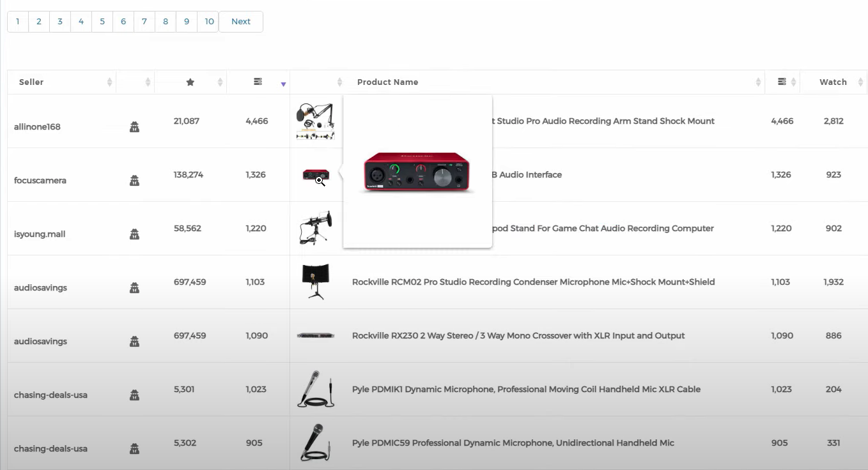Click watch count 1,932
The width and height of the screenshot is (868, 470).
pyautogui.click(x=833, y=282)
